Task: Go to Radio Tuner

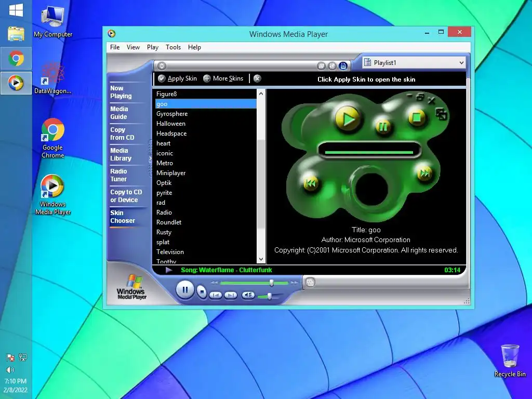Action: [118, 175]
